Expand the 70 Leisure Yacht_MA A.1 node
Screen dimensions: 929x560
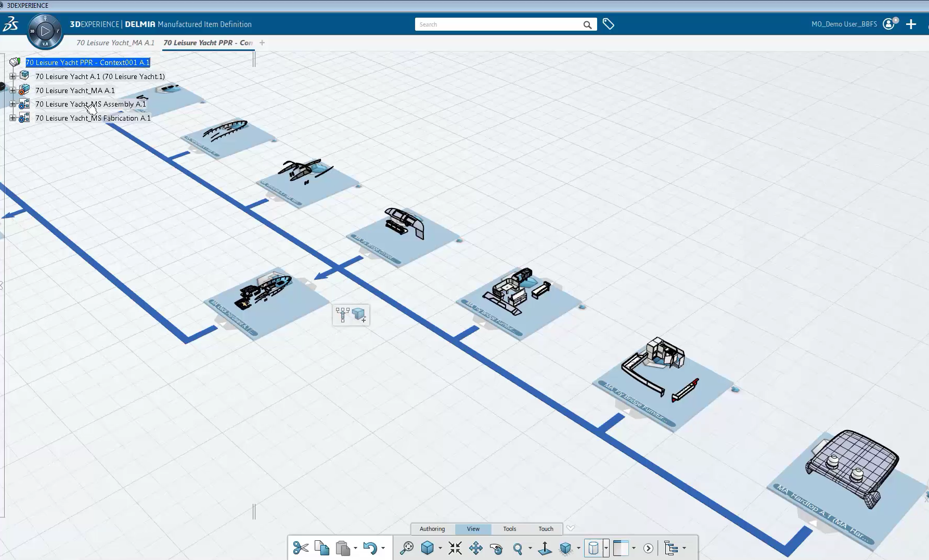pyautogui.click(x=13, y=90)
